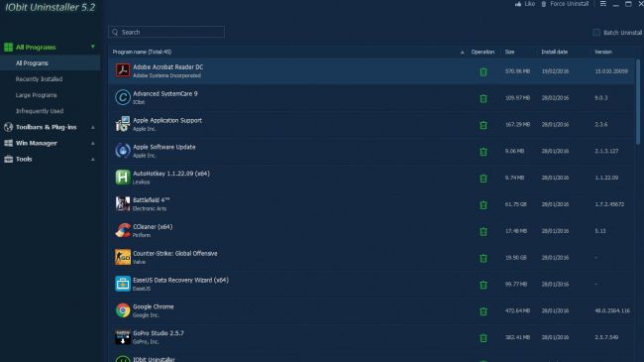Click Chrome version 48.0.2564.116

click(x=612, y=310)
